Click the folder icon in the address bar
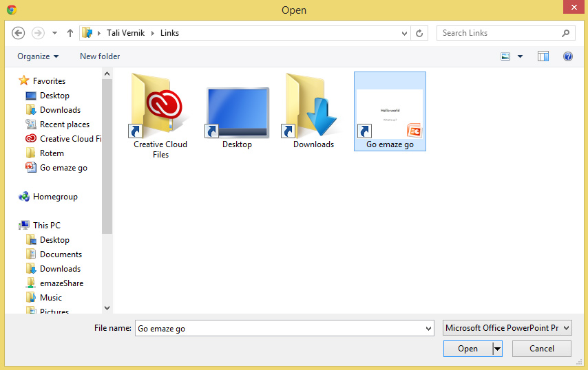The image size is (588, 370). [87, 33]
